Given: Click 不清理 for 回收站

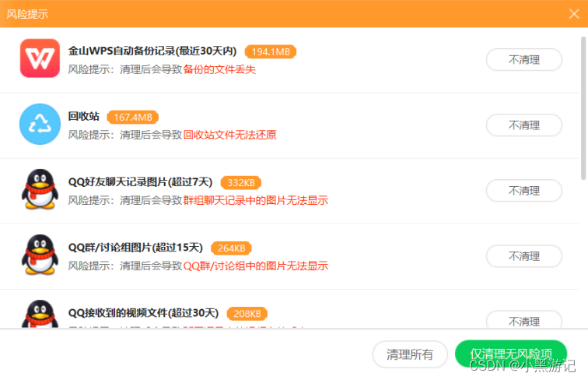Looking at the screenshot, I should pyautogui.click(x=524, y=125).
